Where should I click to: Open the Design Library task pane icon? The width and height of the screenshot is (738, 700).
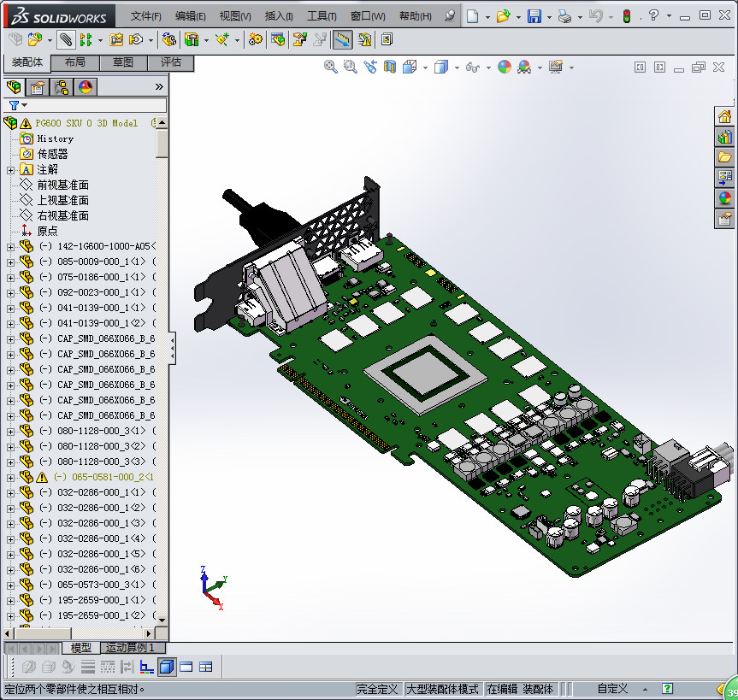point(725,137)
